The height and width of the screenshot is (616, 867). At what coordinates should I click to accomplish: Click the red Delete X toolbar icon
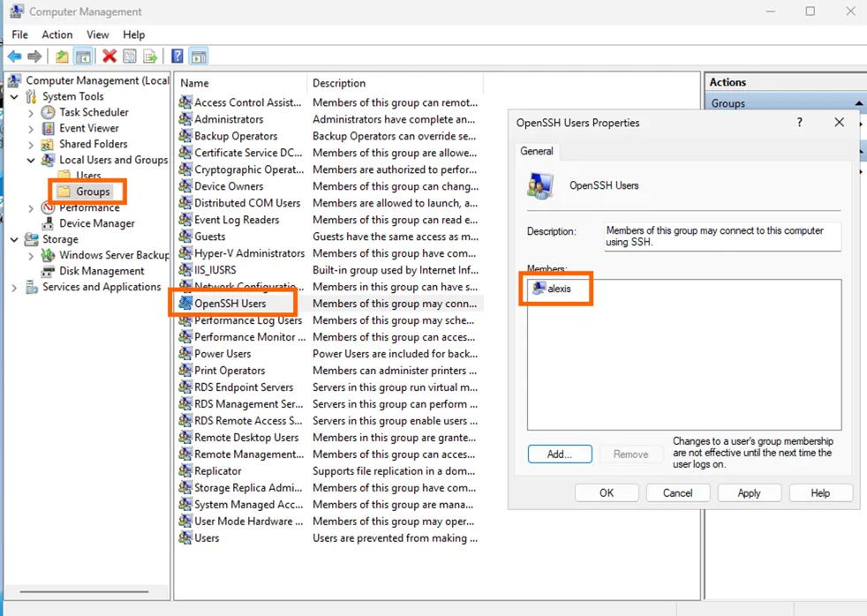pos(109,56)
